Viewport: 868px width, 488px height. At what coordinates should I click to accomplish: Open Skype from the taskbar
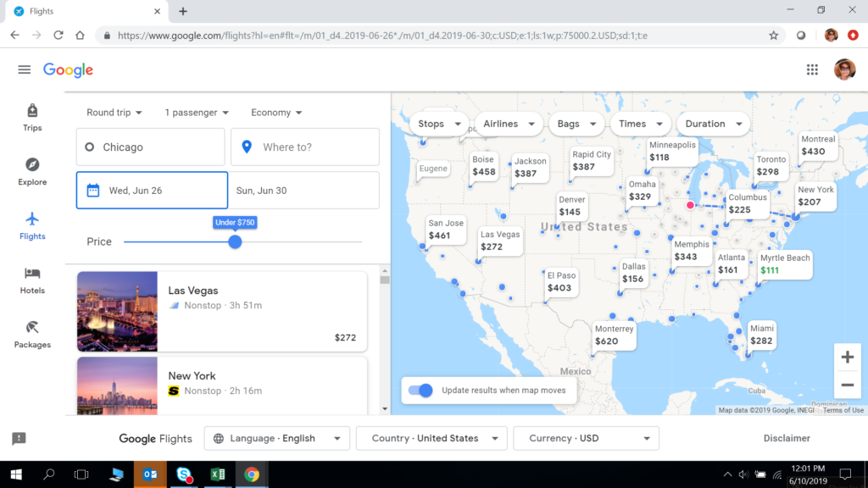click(x=184, y=474)
